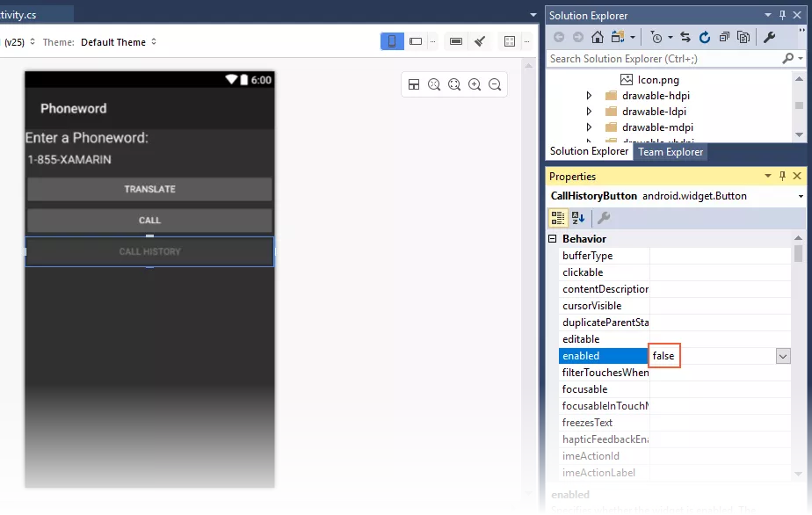Toggle the action bar display icon
This screenshot has width=812, height=515.
pos(456,41)
